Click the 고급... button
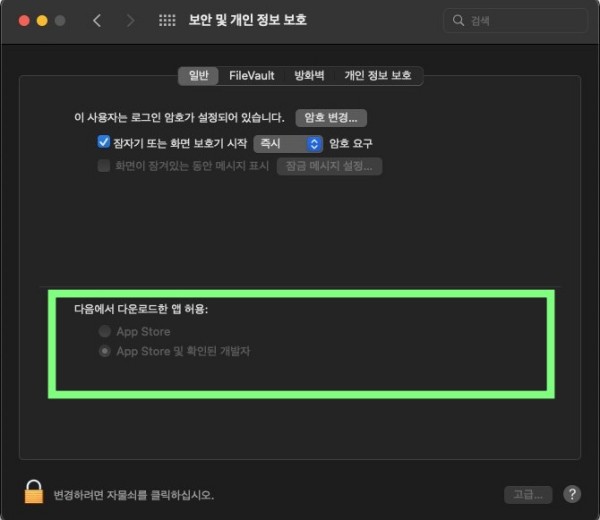 [x=528, y=495]
